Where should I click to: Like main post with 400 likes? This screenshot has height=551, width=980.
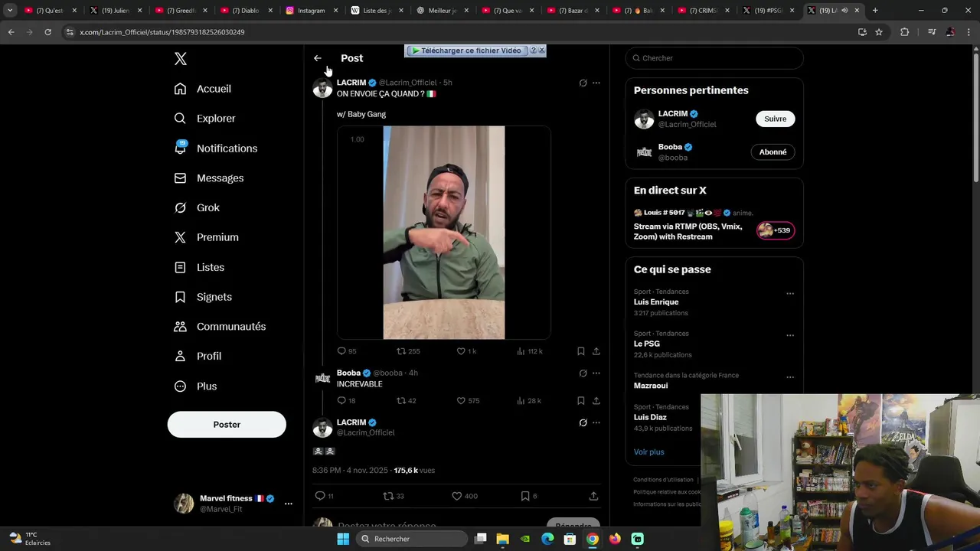[x=465, y=496]
